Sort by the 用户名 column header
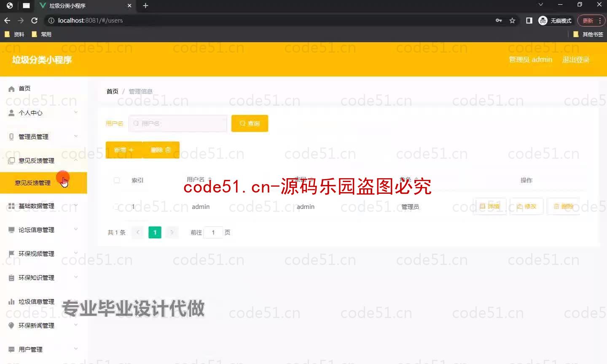Viewport: 607px width, 364px height. point(199,179)
